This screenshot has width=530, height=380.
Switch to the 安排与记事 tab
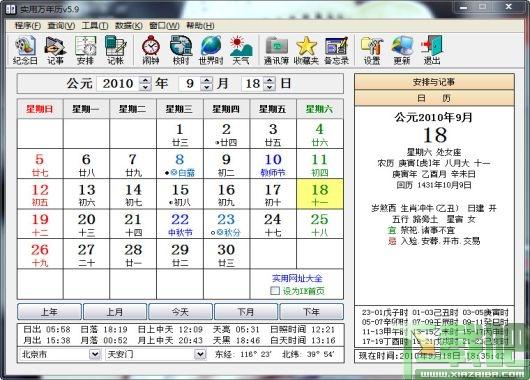click(434, 82)
